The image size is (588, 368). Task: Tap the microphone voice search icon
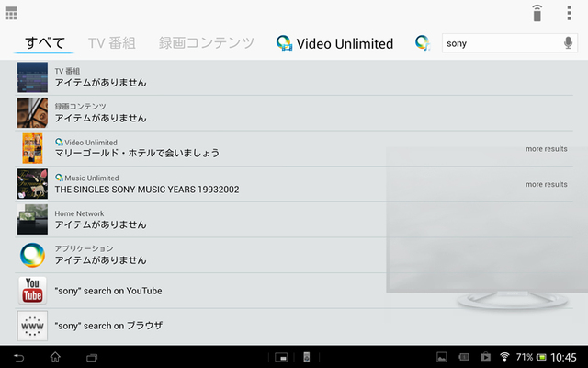(x=569, y=43)
